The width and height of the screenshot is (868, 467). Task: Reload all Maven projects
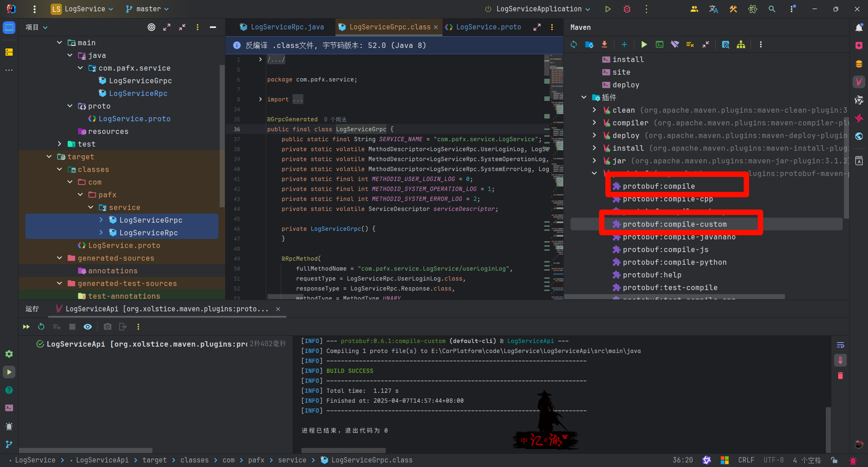click(x=574, y=44)
